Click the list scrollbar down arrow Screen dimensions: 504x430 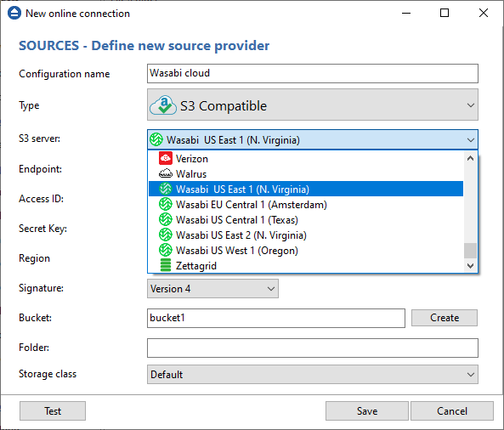tap(470, 266)
